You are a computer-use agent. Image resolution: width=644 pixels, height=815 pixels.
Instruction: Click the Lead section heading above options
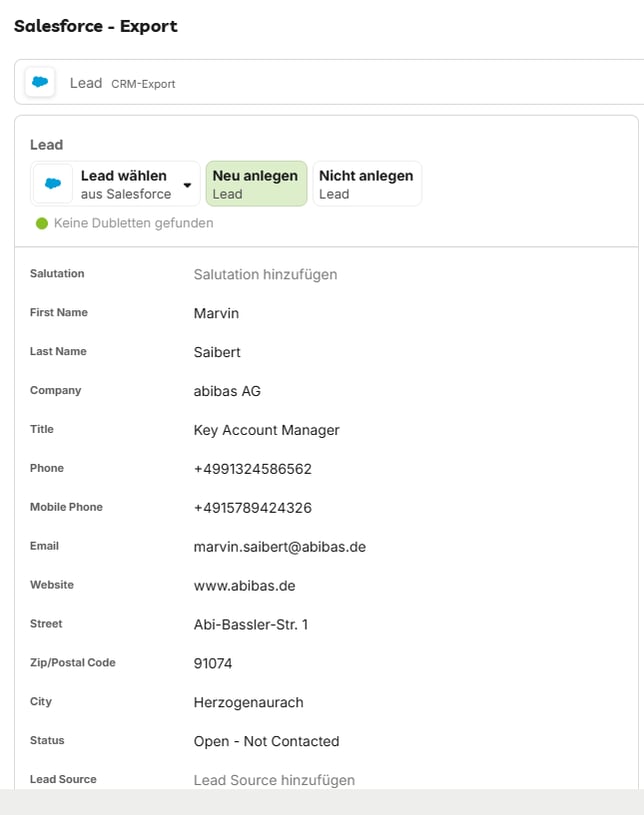tap(46, 145)
